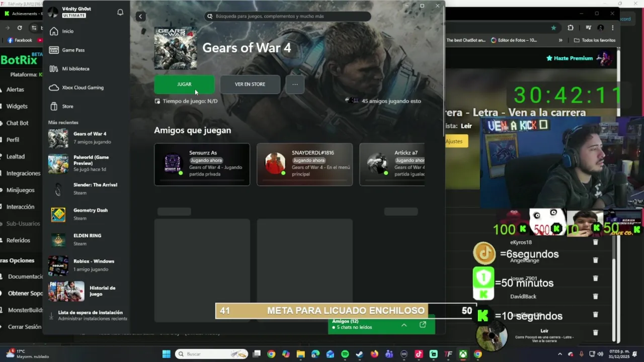This screenshot has width=644, height=362.
Task: Open Widgets in BotRix sidebar
Action: 17,106
